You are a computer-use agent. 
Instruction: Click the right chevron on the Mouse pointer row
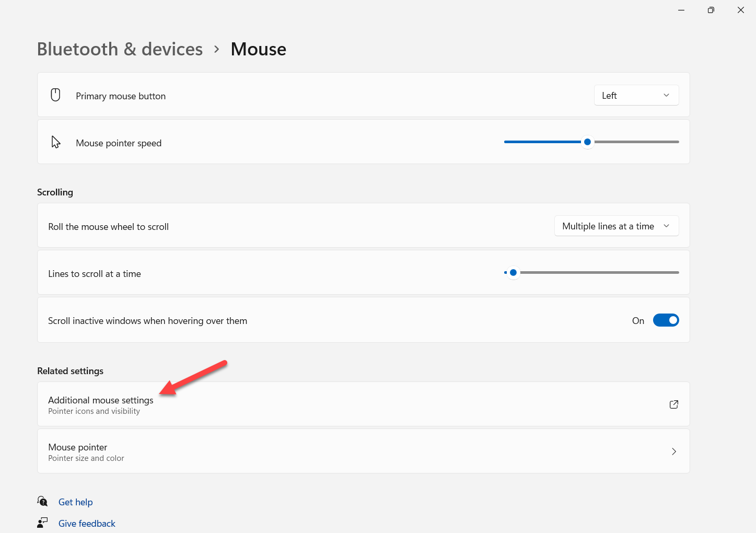pyautogui.click(x=673, y=451)
